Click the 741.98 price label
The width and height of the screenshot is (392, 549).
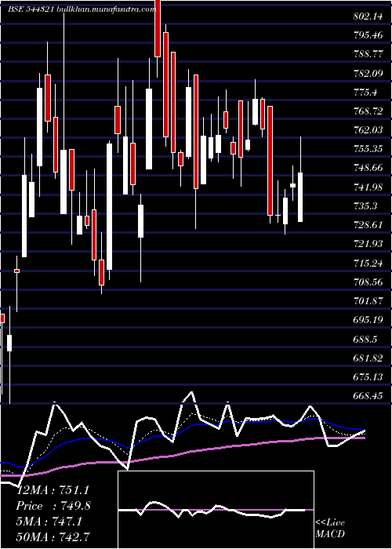pos(368,187)
